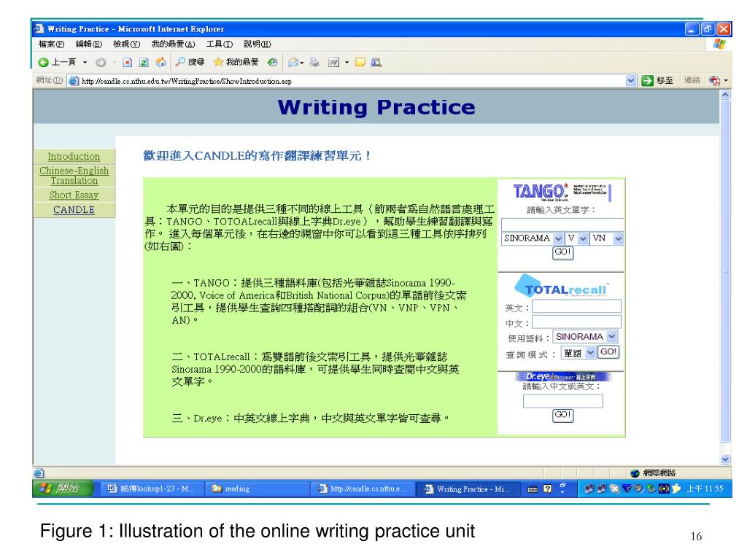747x560 pixels.
Task: Expand the Back button history dropdown
Action: coord(85,63)
